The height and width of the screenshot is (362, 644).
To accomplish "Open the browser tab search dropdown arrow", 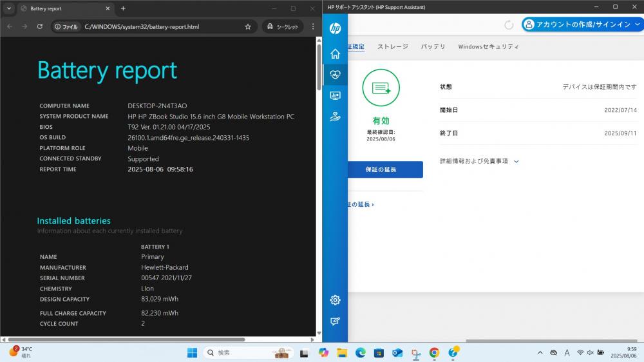I will 8,8.
